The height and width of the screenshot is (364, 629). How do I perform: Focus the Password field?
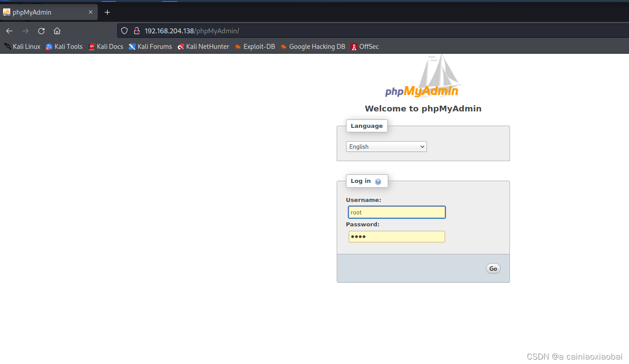(397, 237)
